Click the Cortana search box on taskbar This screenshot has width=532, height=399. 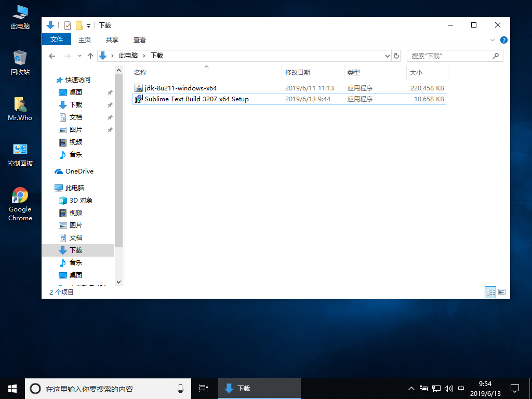[x=108, y=389]
